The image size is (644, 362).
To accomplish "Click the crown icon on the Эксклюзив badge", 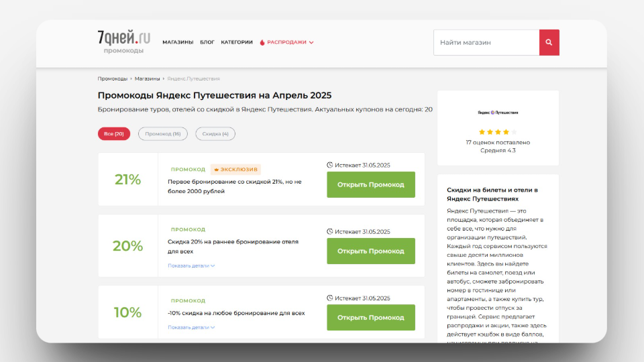I will click(x=217, y=170).
